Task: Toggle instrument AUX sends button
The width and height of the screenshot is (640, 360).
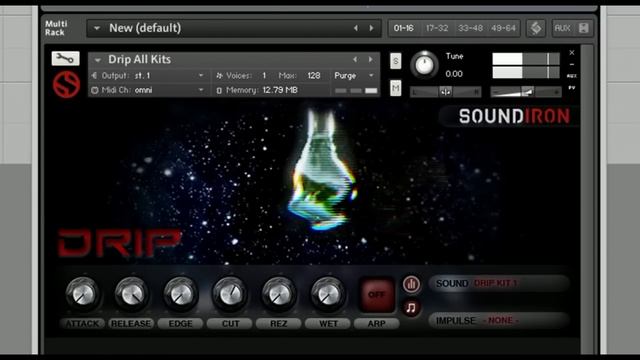Action: (572, 76)
